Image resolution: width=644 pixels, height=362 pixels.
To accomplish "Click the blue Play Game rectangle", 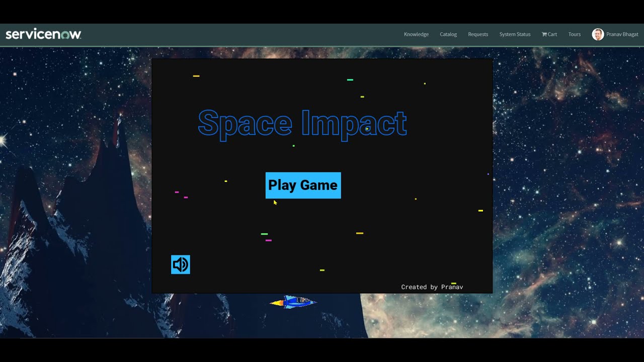I will tap(303, 186).
